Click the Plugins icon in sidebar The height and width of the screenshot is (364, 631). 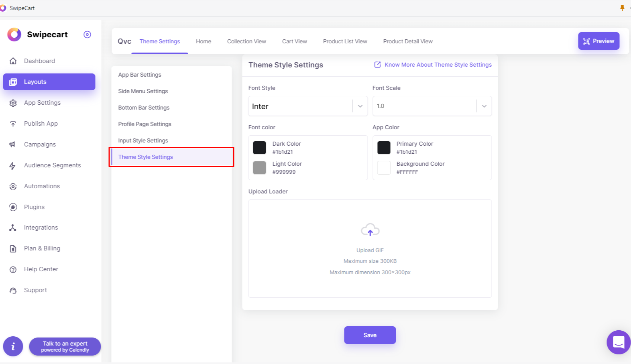click(13, 207)
